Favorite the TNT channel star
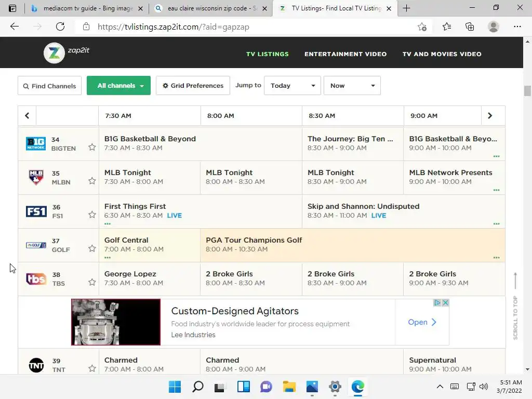The width and height of the screenshot is (532, 399). point(92,368)
